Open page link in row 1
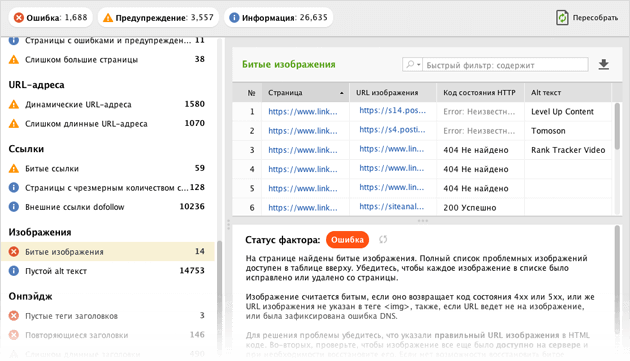 coord(303,112)
